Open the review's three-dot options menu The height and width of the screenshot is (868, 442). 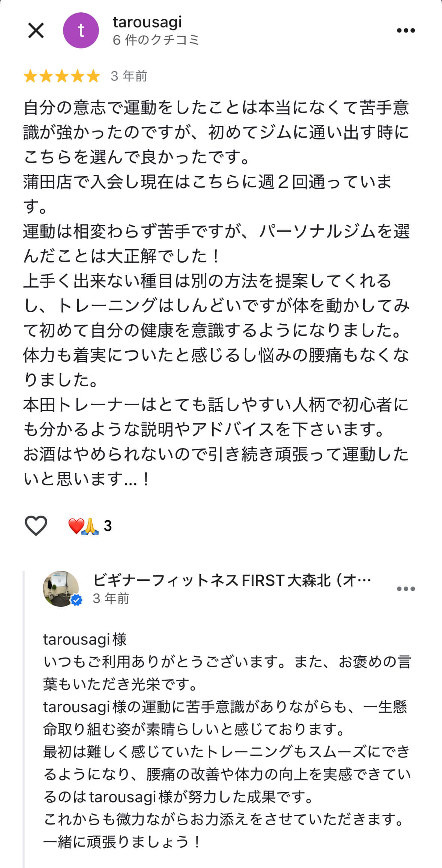(x=406, y=30)
